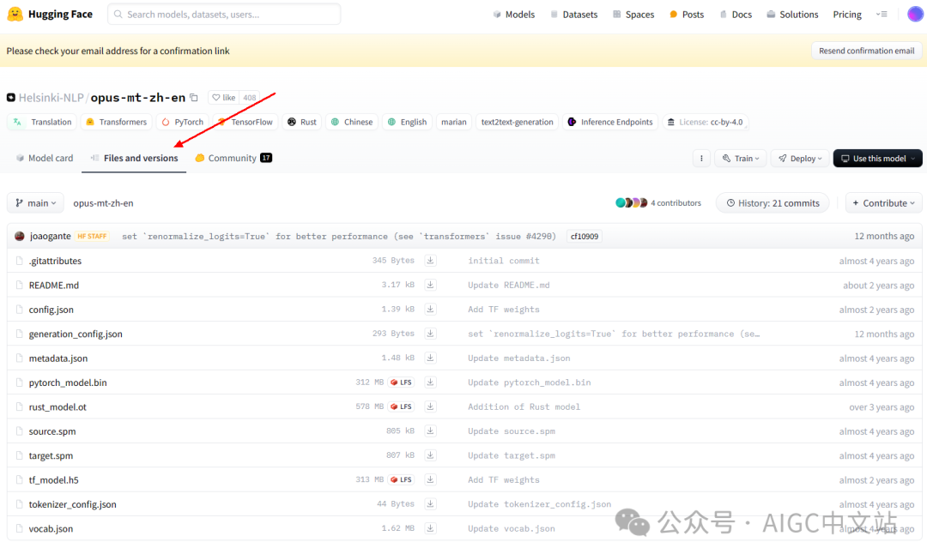Click Resend confirmation email button

866,51
